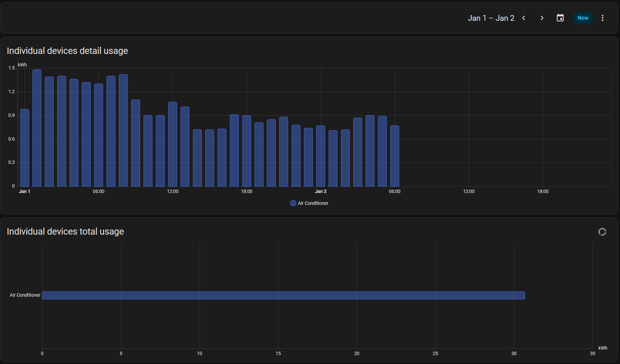The width and height of the screenshot is (620, 364).
Task: Click the bar at Jan 1 18:00
Action: (247, 151)
